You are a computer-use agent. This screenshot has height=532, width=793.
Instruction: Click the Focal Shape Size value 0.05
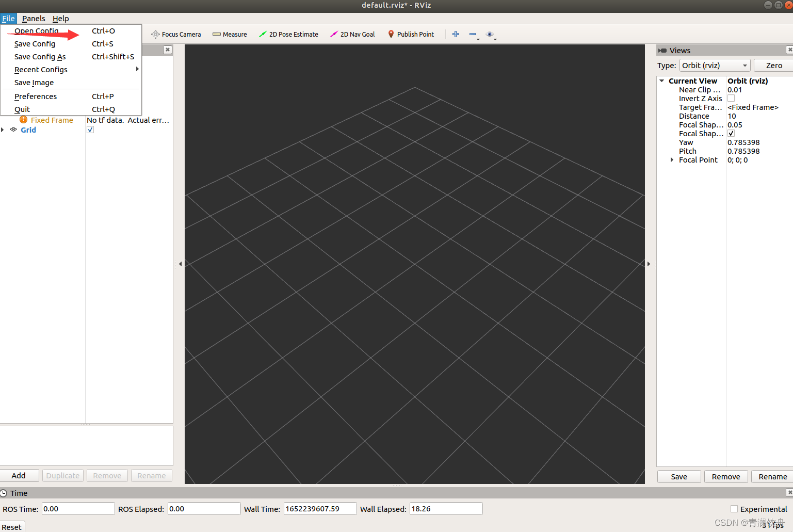[x=735, y=125]
